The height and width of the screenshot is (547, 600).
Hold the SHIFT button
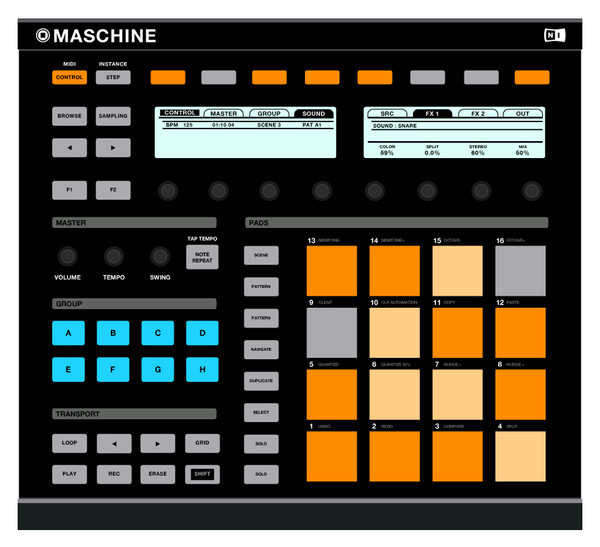(x=202, y=474)
